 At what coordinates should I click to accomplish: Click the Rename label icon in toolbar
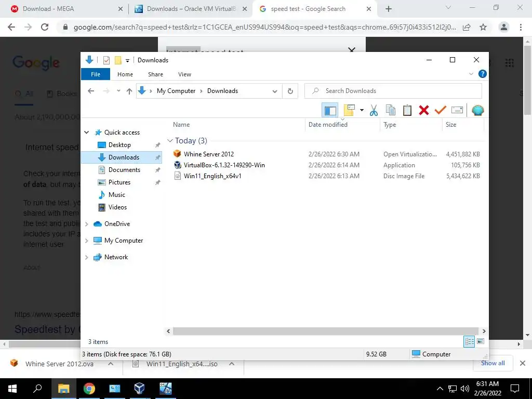tap(457, 110)
